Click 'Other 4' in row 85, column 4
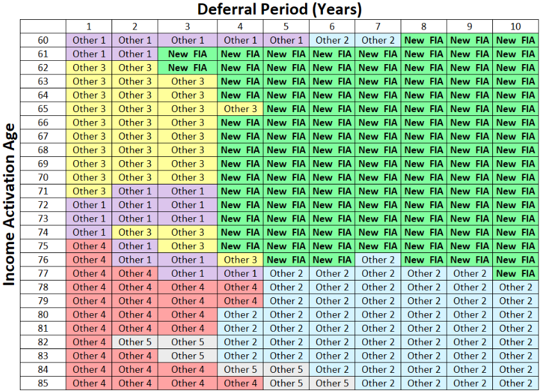Viewport: 541px width, 392px height. [x=240, y=383]
